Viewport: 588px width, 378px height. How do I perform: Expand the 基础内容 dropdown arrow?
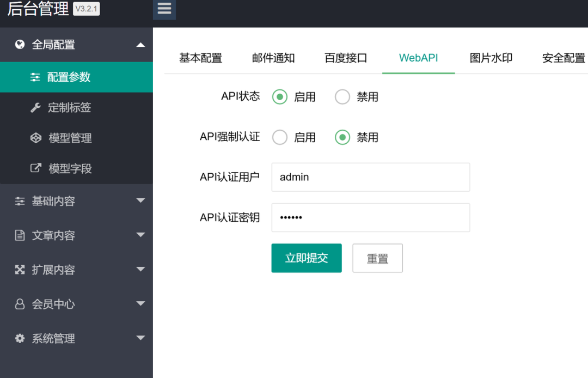point(140,201)
